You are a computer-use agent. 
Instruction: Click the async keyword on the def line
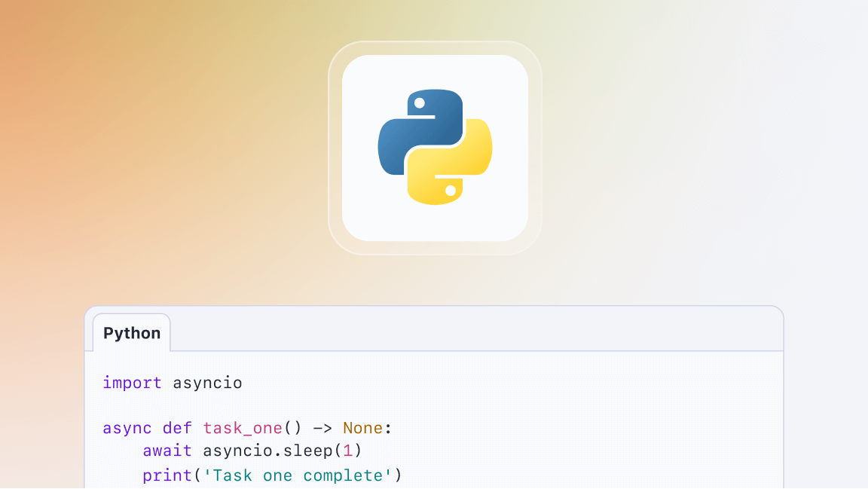point(127,428)
